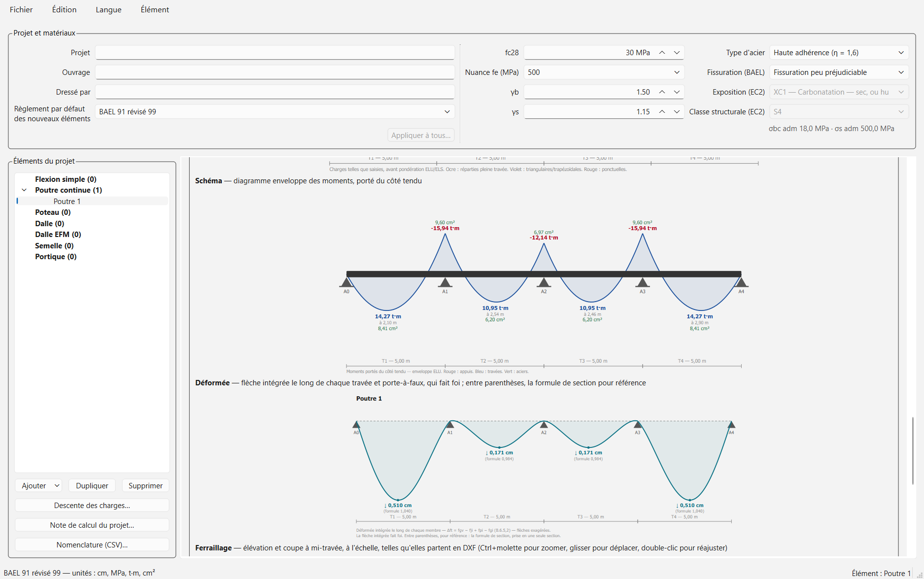The height and width of the screenshot is (579, 924).
Task: Increase γb with the up arrow
Action: [662, 92]
